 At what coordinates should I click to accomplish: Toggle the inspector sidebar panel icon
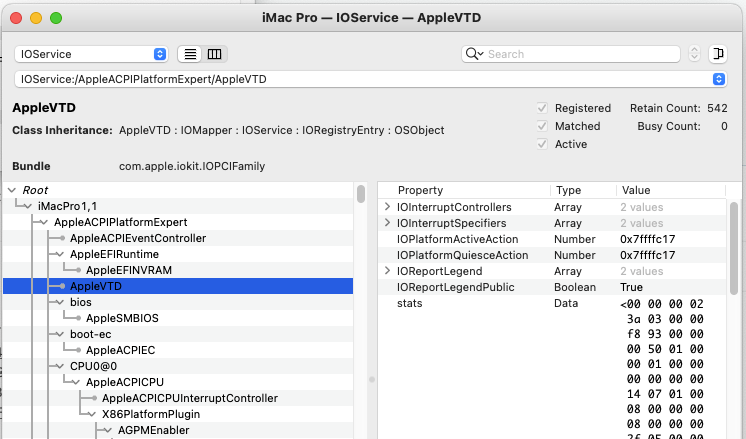tap(718, 54)
